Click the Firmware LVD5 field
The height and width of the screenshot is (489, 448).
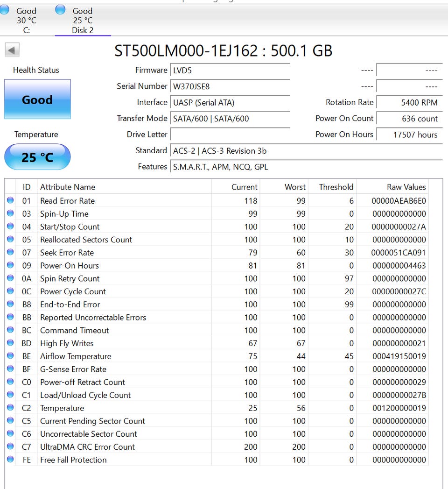coord(230,70)
